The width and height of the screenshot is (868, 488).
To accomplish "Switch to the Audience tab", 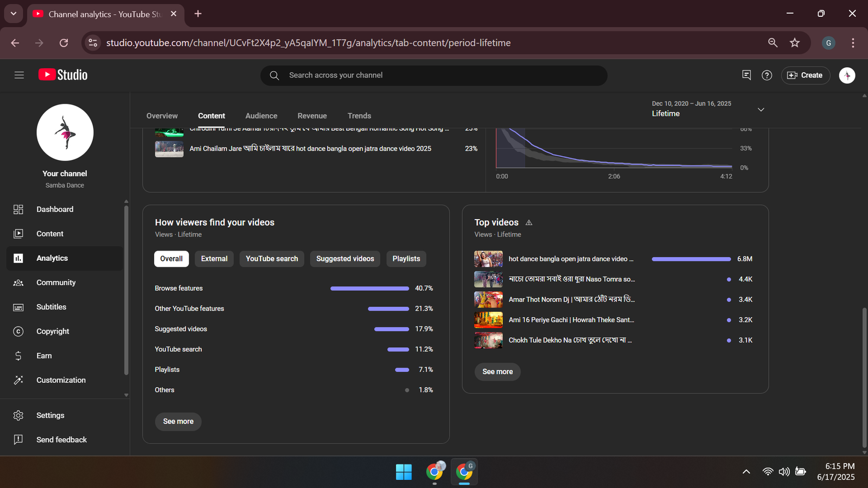I will (261, 115).
